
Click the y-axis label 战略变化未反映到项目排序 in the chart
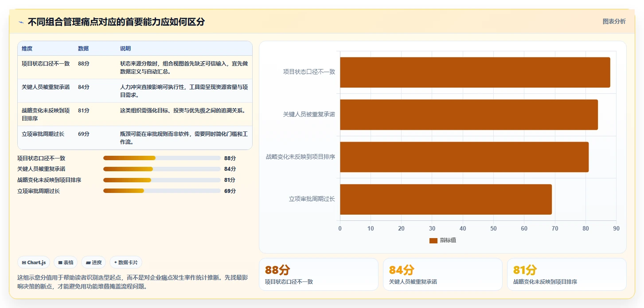coord(301,157)
